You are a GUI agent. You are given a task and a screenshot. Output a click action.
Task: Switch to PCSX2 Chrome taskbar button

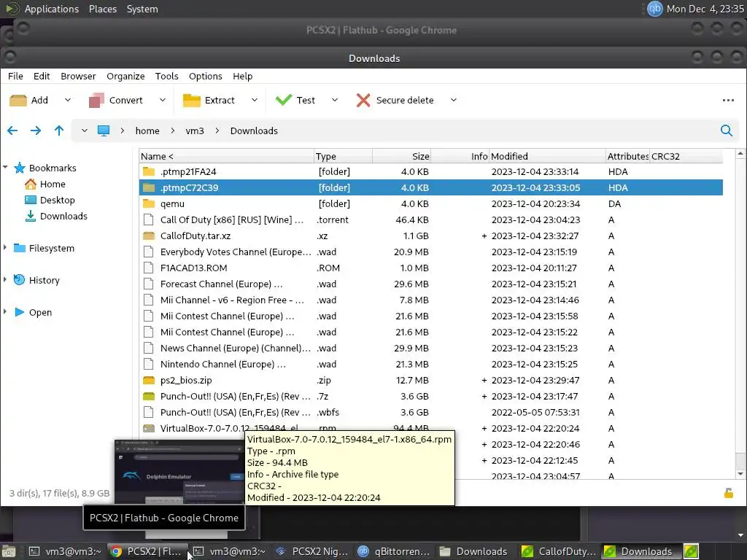pyautogui.click(x=147, y=551)
